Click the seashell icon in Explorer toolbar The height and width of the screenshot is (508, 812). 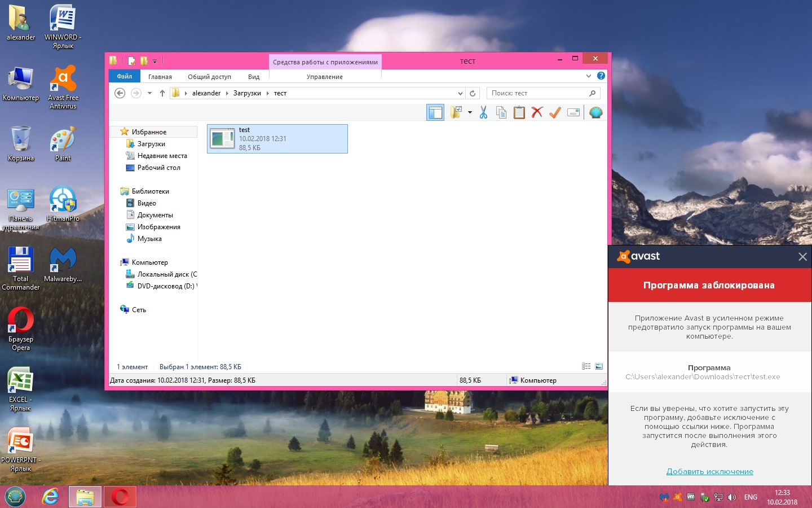[x=595, y=112]
